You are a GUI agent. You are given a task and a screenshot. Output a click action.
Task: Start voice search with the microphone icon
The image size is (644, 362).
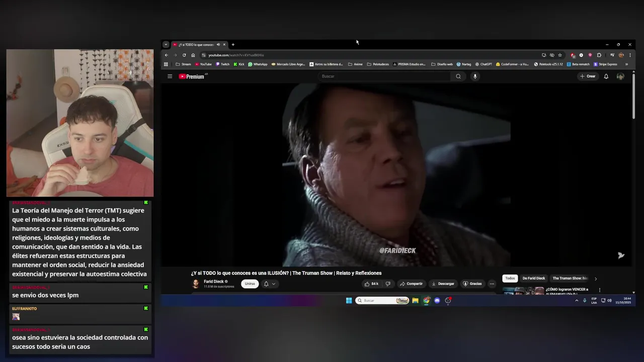coord(475,76)
